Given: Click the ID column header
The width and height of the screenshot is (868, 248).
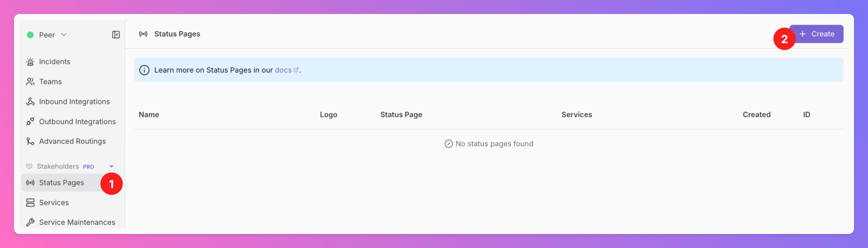Looking at the screenshot, I should 806,115.
